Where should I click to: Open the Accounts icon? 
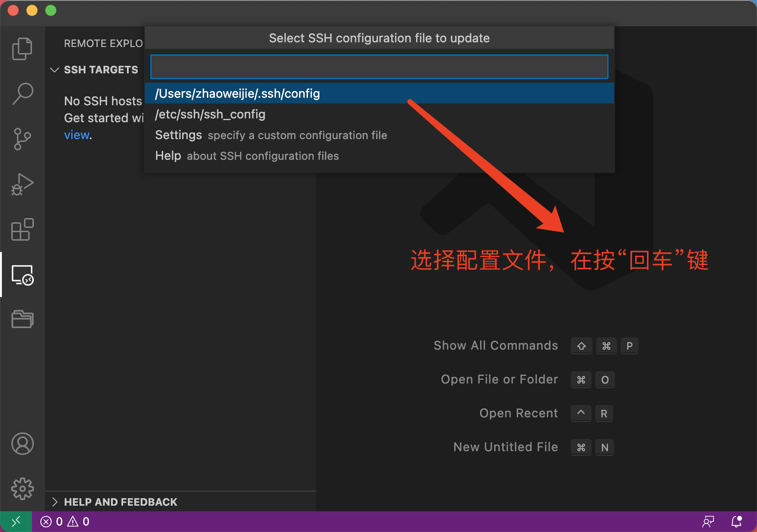point(22,444)
